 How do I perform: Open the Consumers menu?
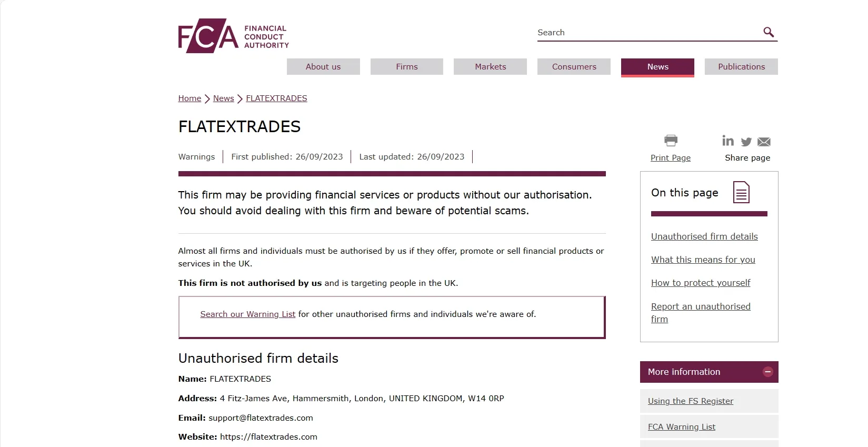pyautogui.click(x=574, y=67)
